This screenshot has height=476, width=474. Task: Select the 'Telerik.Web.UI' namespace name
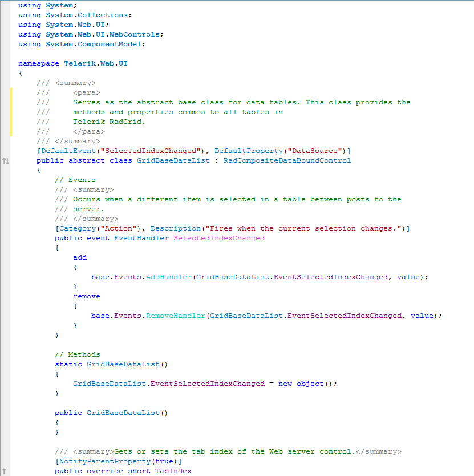(x=96, y=64)
